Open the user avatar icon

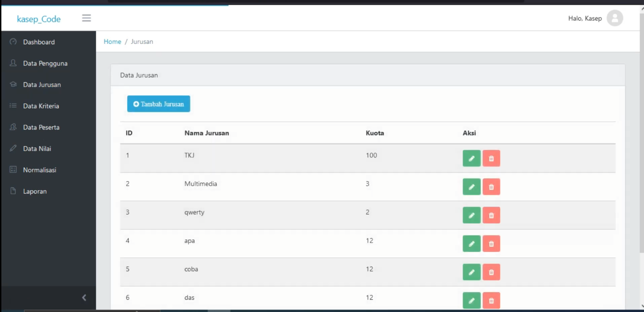click(x=615, y=18)
